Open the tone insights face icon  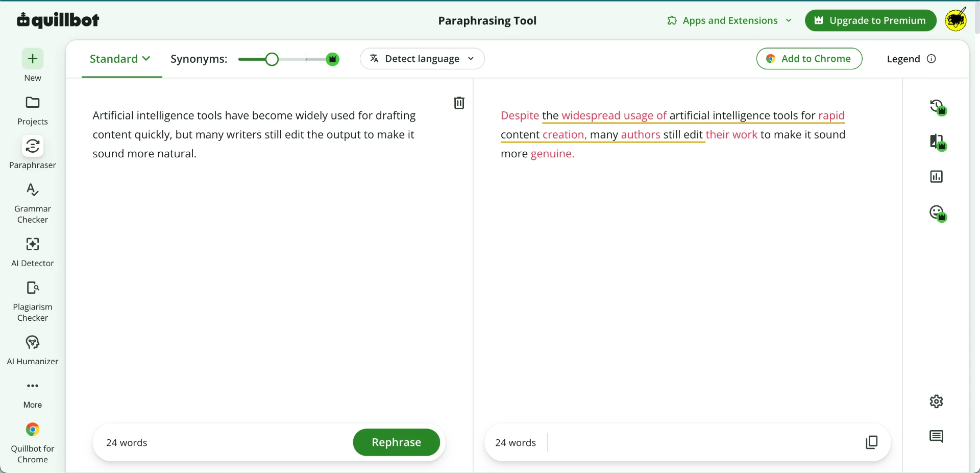coord(938,213)
